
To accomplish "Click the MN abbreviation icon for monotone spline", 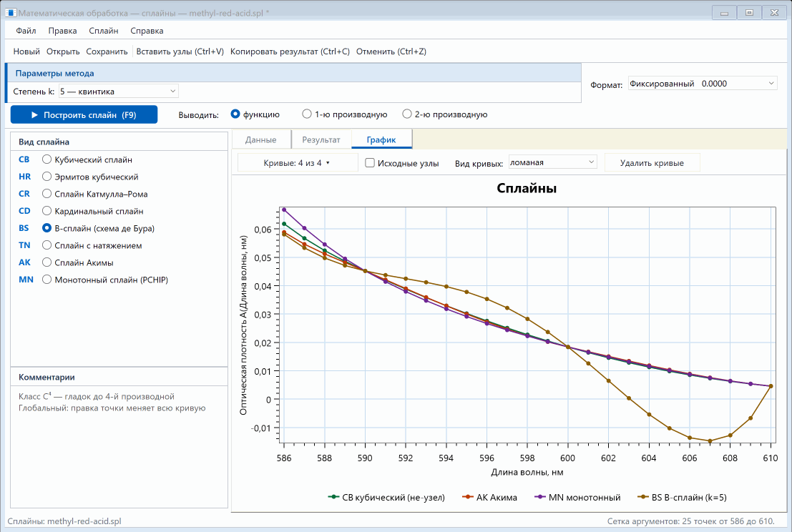I will pyautogui.click(x=26, y=280).
